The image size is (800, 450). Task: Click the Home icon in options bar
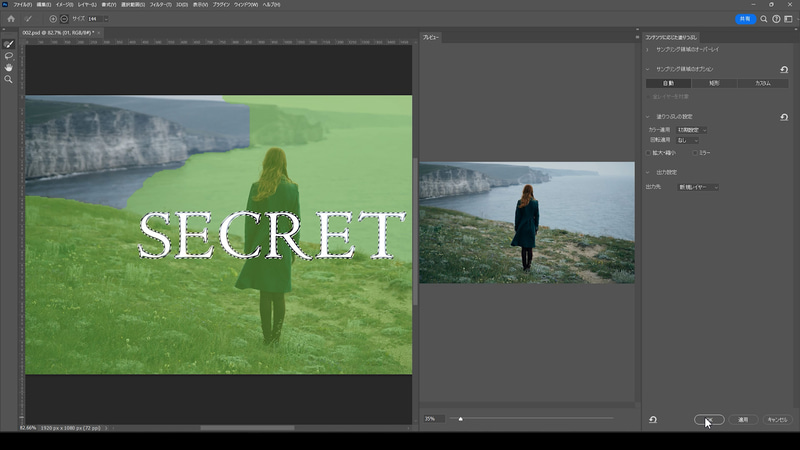click(x=11, y=19)
